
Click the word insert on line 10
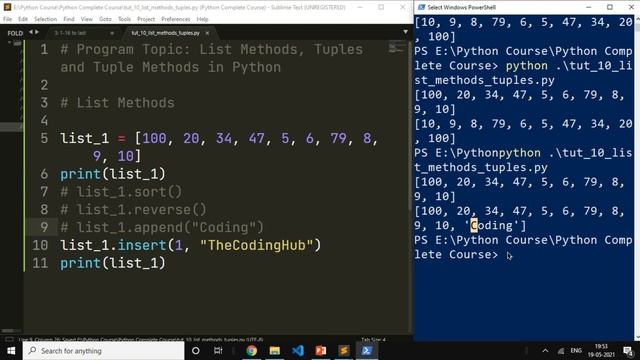pos(142,245)
